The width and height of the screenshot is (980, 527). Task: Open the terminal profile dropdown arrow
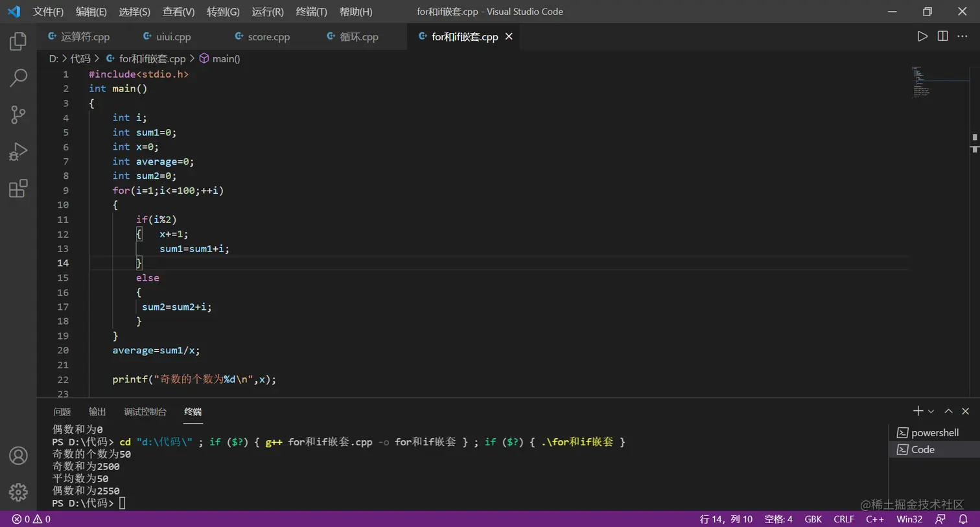click(931, 410)
